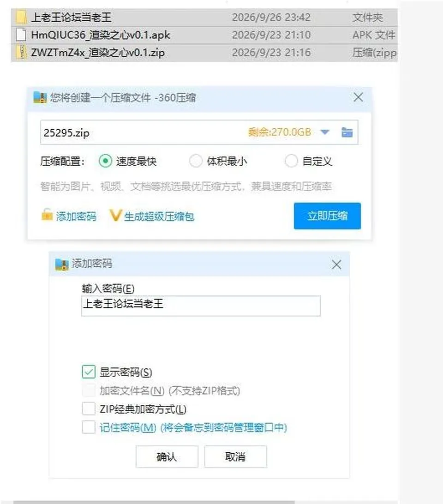Click the 文件夹 type cell
Image resolution: width=443 pixels, height=504 pixels.
(x=367, y=18)
